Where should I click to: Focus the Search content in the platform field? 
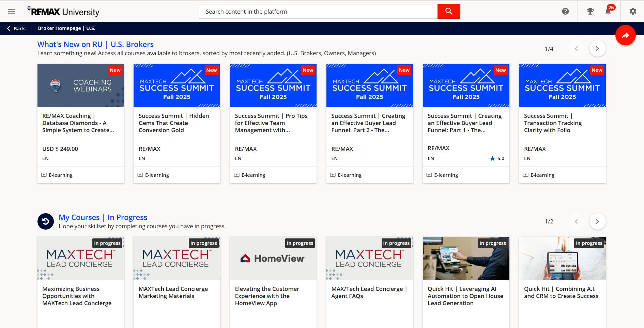318,11
